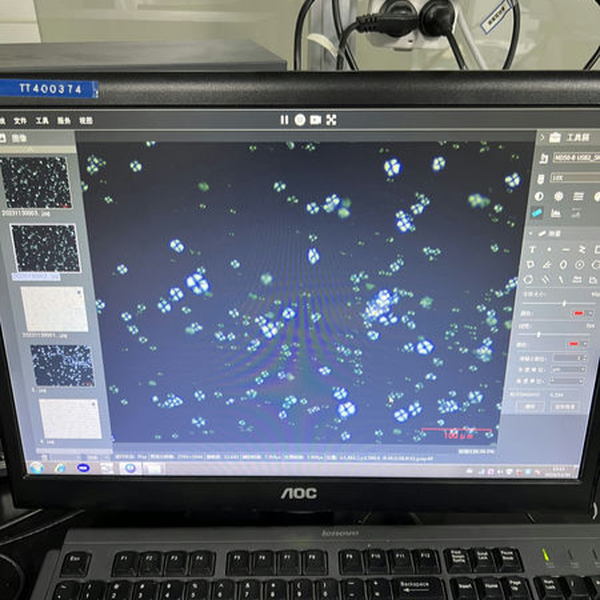Click the Windows Start button on taskbar
Screen dimensions: 600x600
point(33,466)
